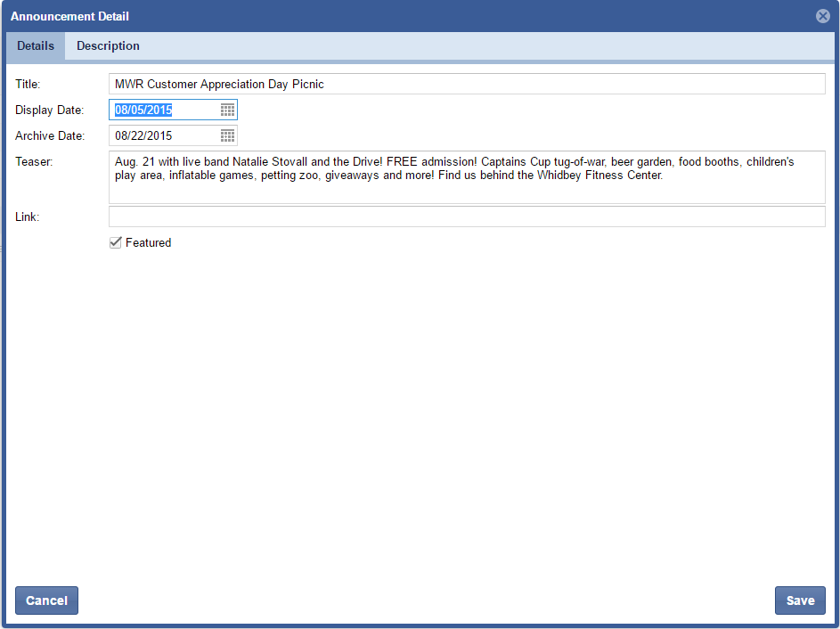Click the empty Link input field
The image size is (840, 629).
pos(467,216)
